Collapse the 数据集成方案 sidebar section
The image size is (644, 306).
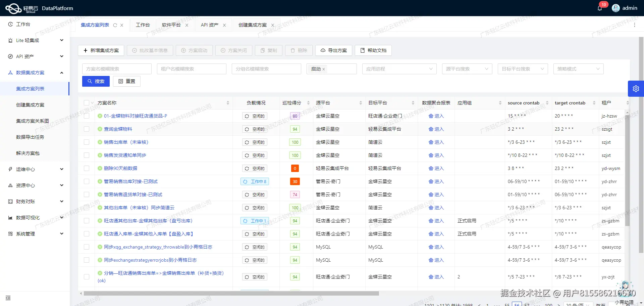click(35, 72)
